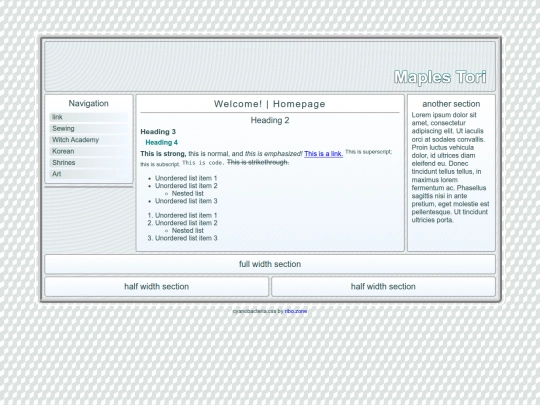Click the 'this is emphasized!' italic text
The image size is (540, 405).
pyautogui.click(x=273, y=154)
